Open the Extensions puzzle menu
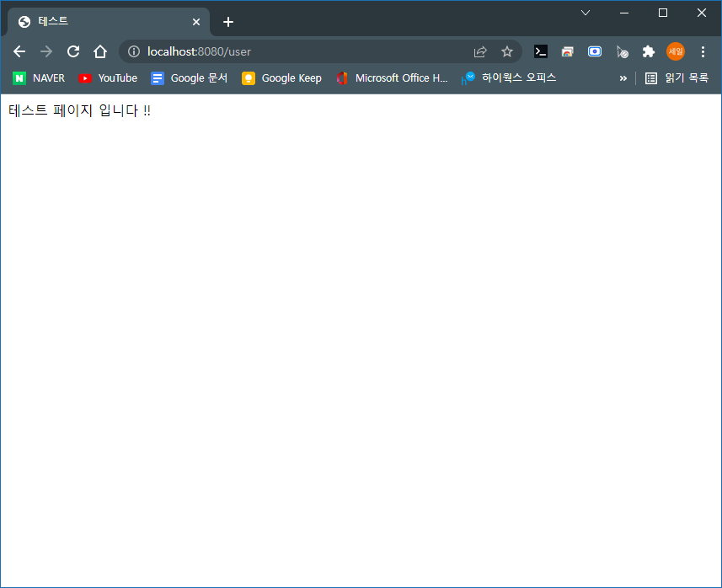The image size is (722, 588). pyautogui.click(x=649, y=51)
